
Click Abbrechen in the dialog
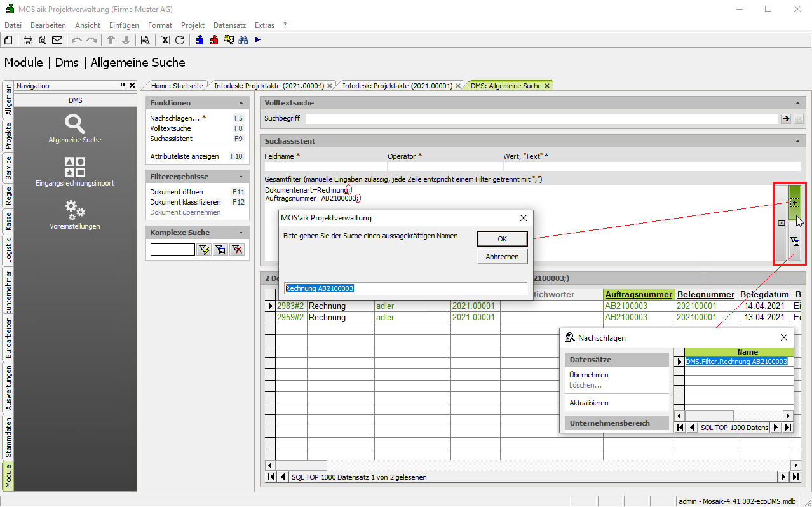click(x=502, y=257)
